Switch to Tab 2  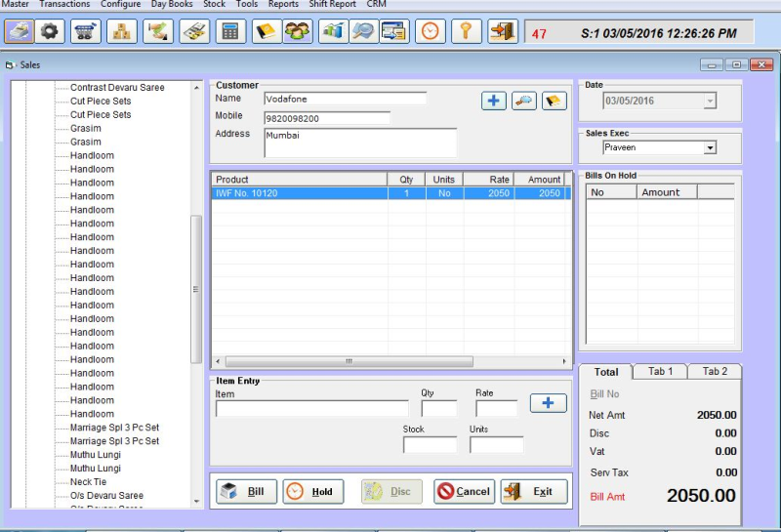[x=715, y=371]
